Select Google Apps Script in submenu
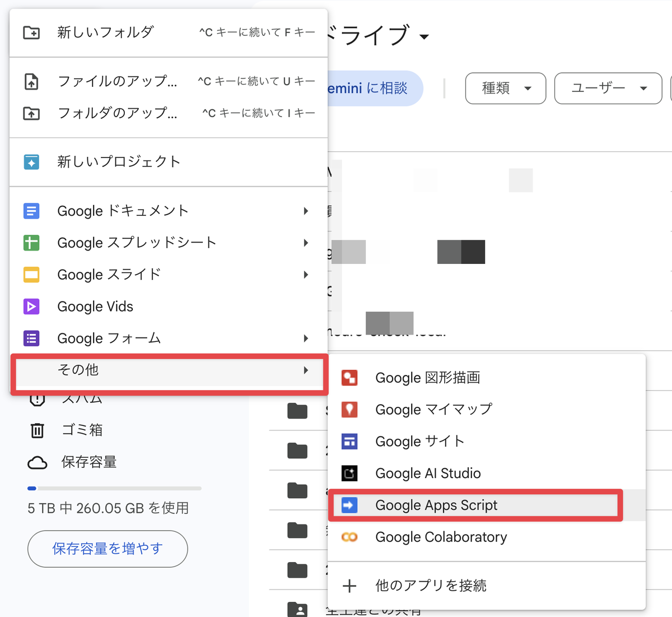The image size is (672, 617). coord(487,505)
